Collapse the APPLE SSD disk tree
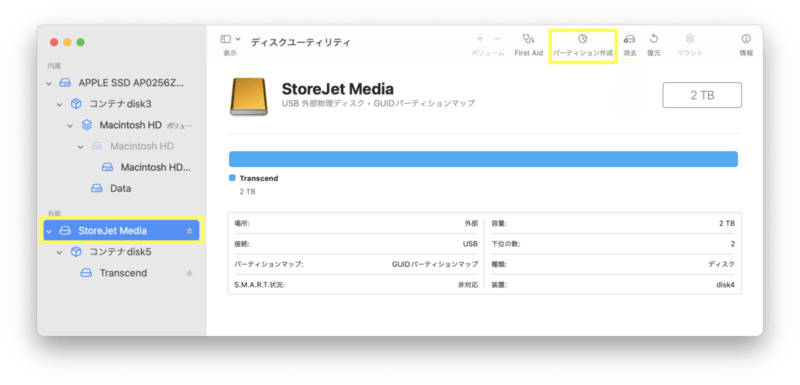Viewport: 800px width, 385px height. coord(49,83)
